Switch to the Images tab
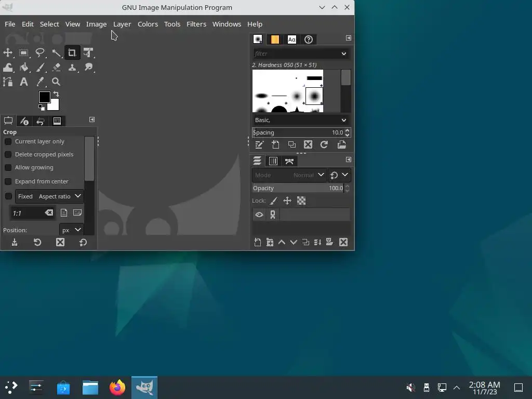 pos(57,121)
